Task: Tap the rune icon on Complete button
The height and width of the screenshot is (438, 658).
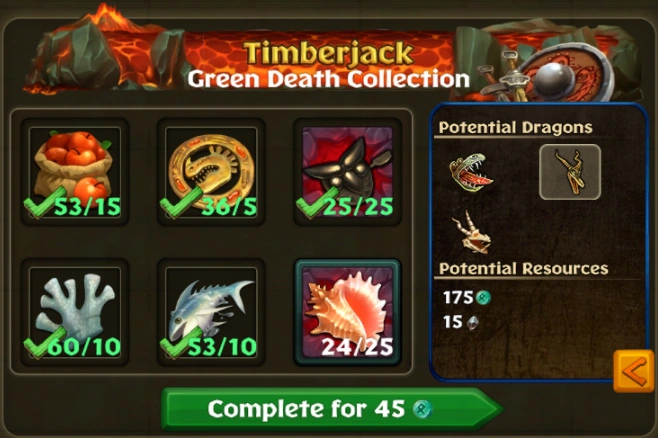Action: click(421, 409)
